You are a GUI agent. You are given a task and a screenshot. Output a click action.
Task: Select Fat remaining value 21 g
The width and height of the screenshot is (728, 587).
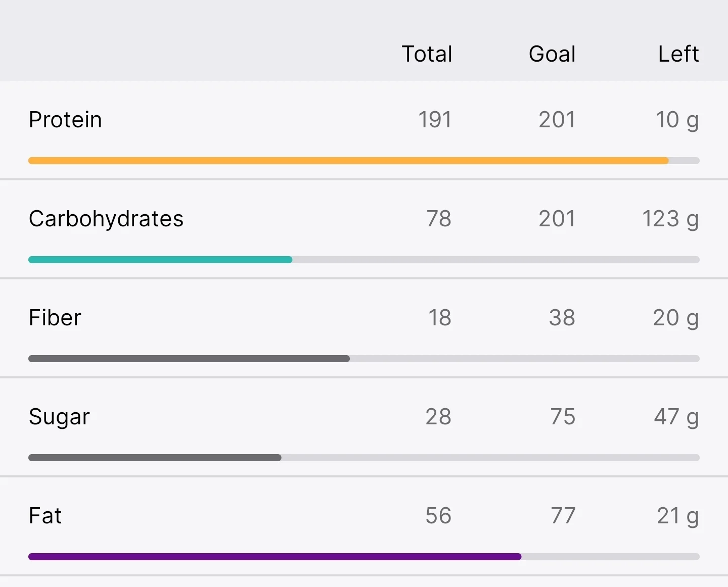678,516
